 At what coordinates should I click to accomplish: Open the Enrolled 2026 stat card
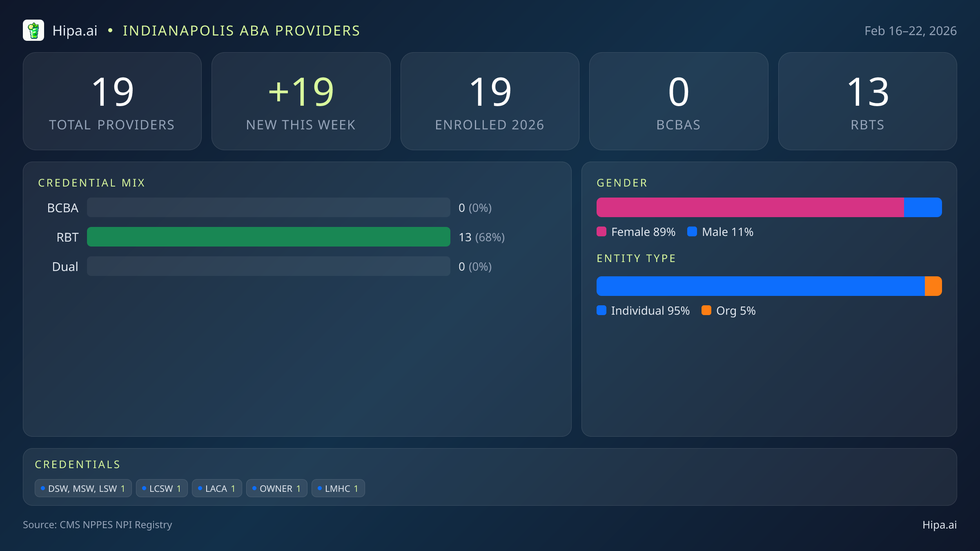(x=490, y=101)
